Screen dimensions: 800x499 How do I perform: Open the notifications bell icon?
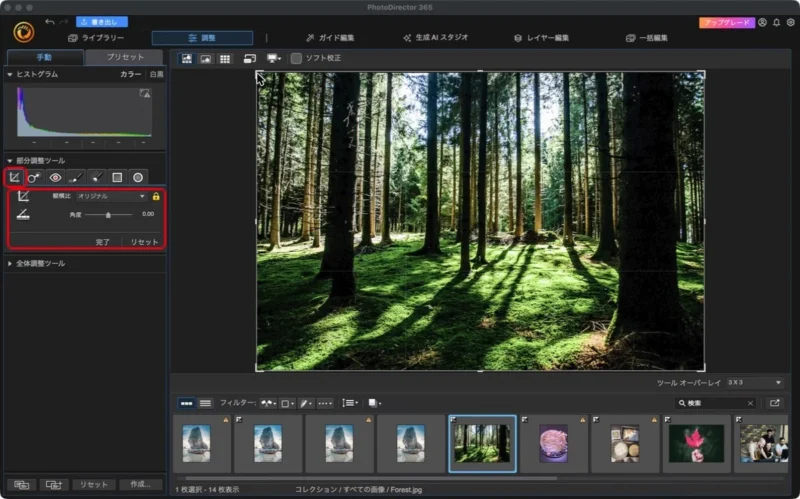(776, 22)
